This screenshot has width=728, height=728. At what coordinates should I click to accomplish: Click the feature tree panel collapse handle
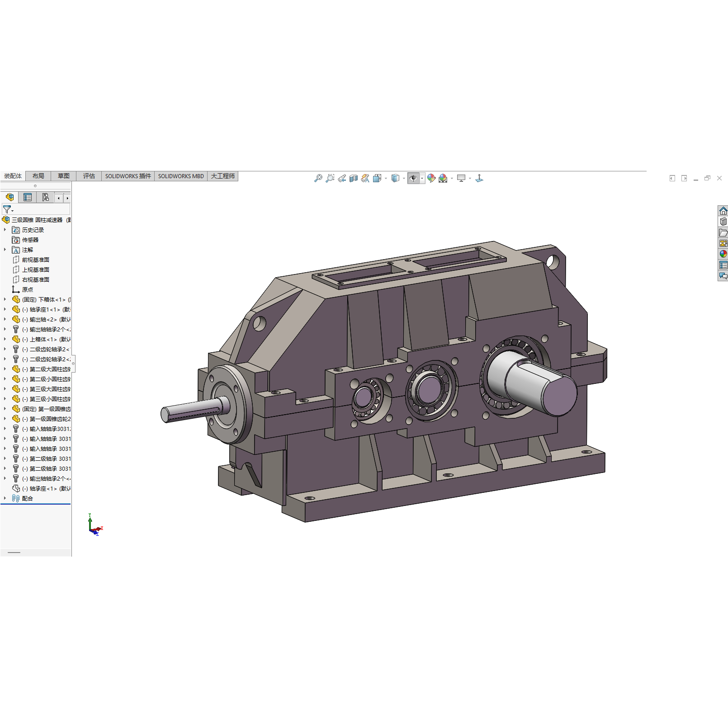(73, 364)
